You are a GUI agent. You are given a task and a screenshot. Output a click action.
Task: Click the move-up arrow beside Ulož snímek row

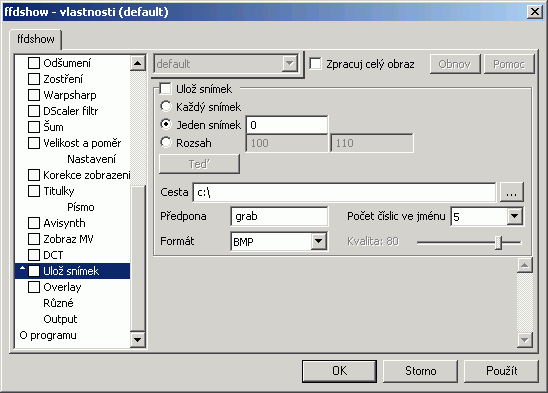point(22,269)
